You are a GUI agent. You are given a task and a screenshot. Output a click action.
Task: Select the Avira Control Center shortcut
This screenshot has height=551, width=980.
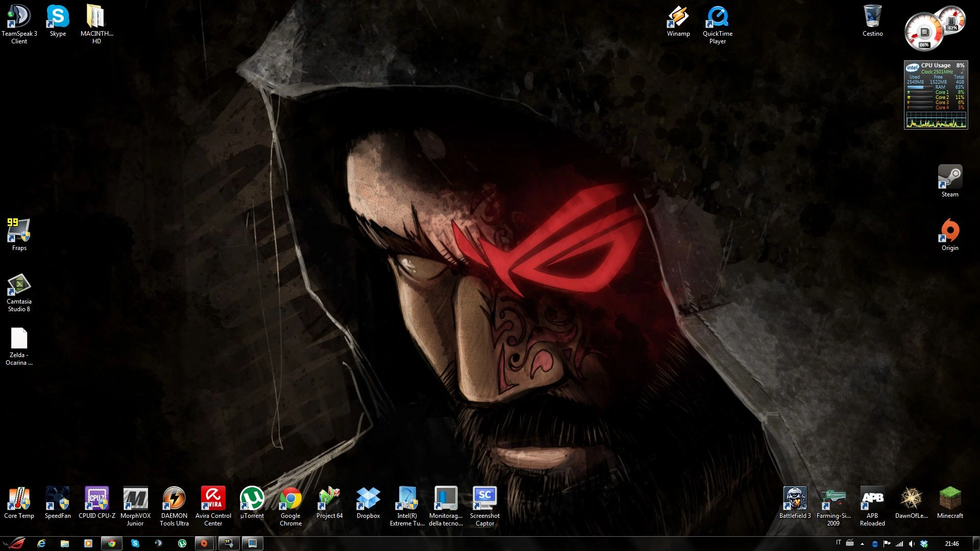click(x=213, y=506)
